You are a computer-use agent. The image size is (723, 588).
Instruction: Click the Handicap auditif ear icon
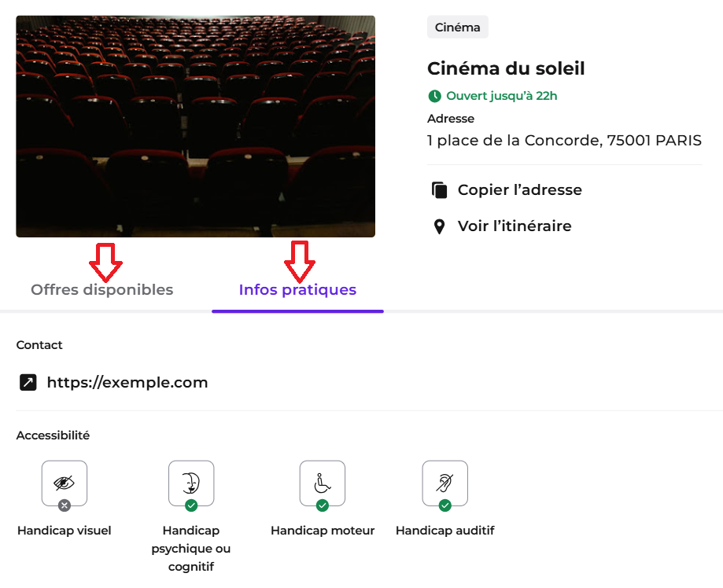point(445,483)
